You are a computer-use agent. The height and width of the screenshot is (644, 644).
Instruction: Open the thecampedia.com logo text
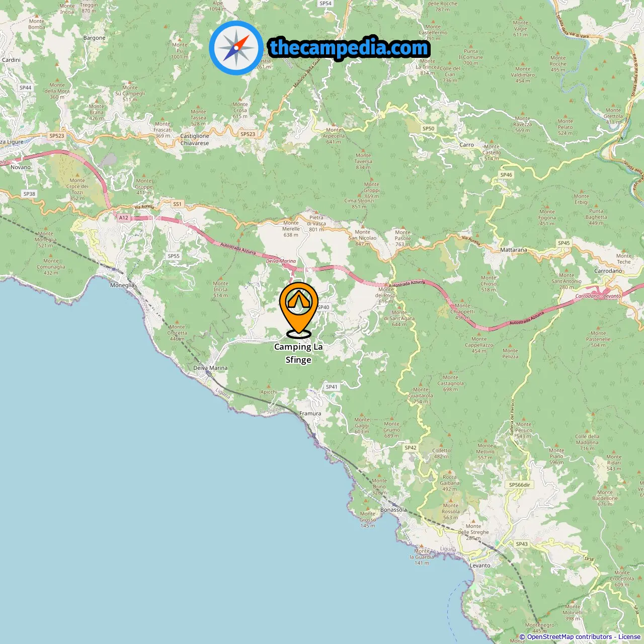pyautogui.click(x=349, y=48)
